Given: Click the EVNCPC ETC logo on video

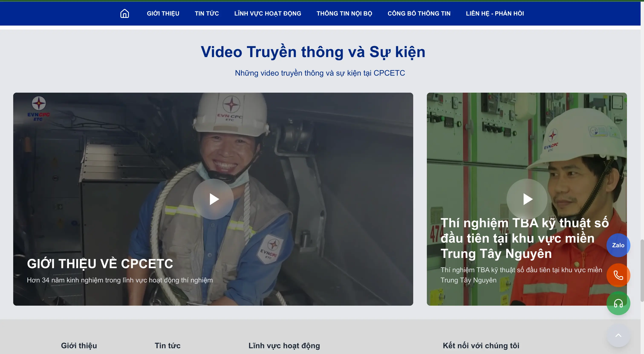Looking at the screenshot, I should click(x=39, y=109).
